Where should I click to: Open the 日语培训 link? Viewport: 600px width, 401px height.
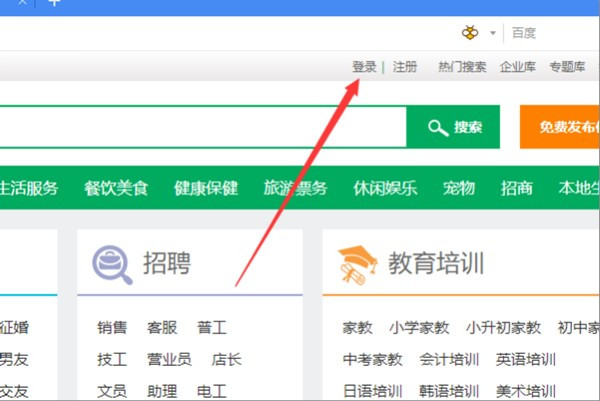[373, 391]
